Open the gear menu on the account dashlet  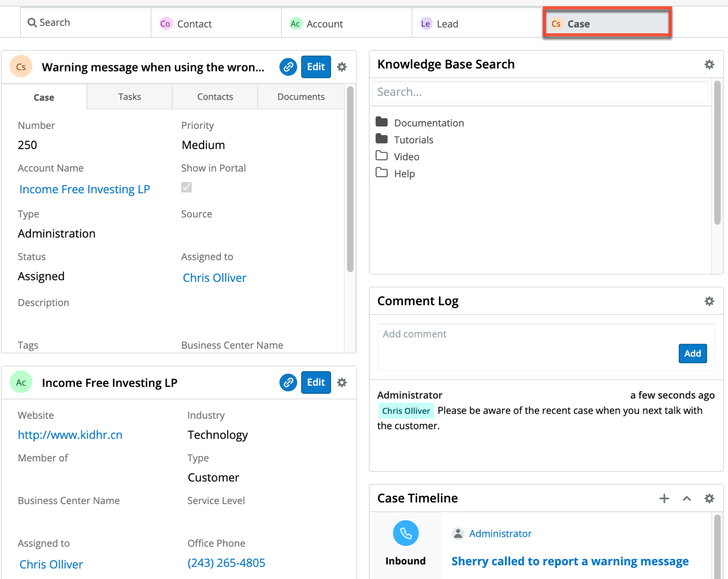pos(342,383)
